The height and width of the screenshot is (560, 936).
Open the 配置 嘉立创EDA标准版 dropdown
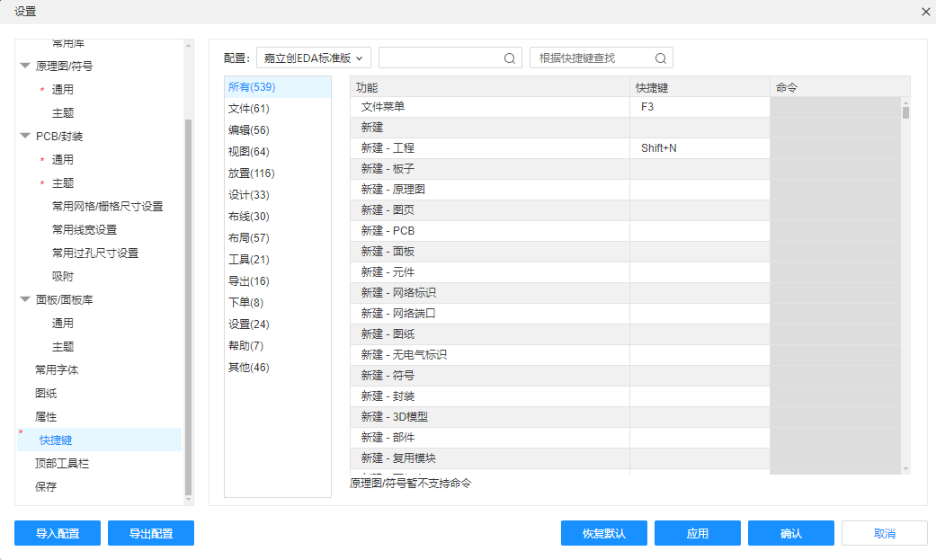coord(314,58)
